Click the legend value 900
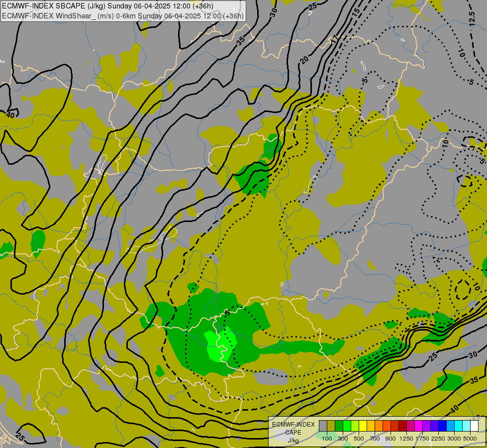 point(390,439)
